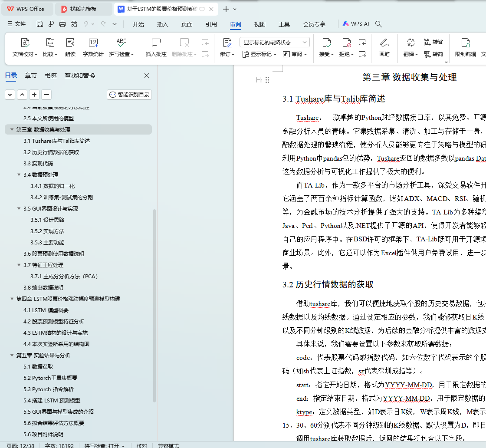Toggle 拼写检查 status in status bar
The width and height of the screenshot is (486, 448).
point(105,445)
